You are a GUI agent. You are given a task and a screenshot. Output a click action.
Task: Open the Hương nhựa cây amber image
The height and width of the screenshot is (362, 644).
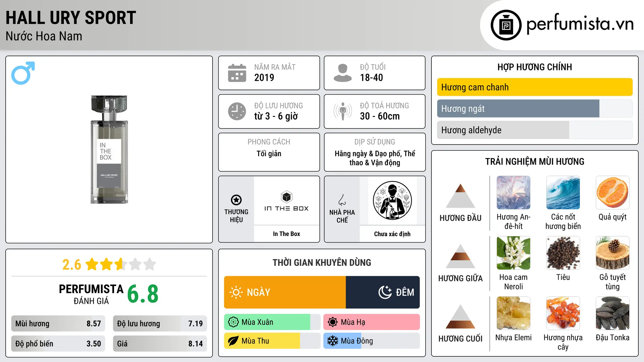pos(563,313)
